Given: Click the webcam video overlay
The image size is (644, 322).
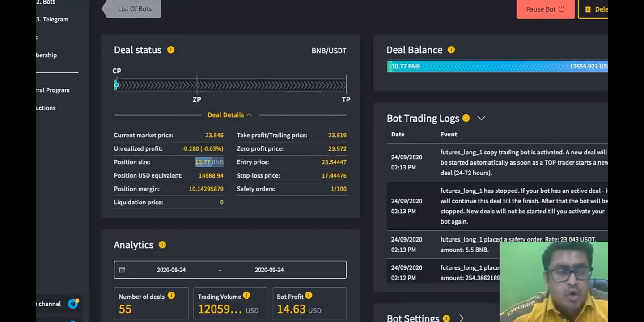Looking at the screenshot, I should click(x=554, y=282).
